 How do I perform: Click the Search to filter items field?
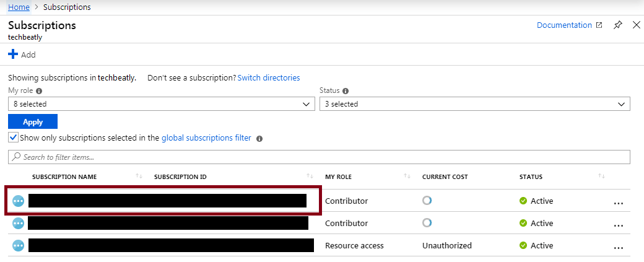tap(319, 157)
